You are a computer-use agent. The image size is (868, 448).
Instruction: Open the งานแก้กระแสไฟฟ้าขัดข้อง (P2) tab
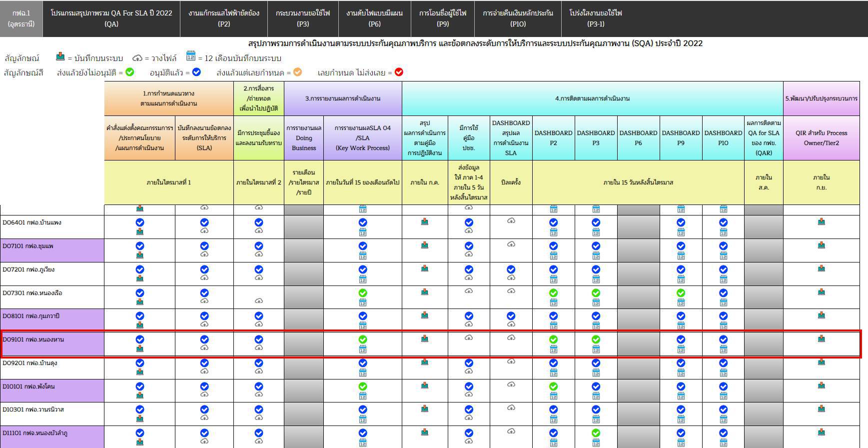click(224, 18)
